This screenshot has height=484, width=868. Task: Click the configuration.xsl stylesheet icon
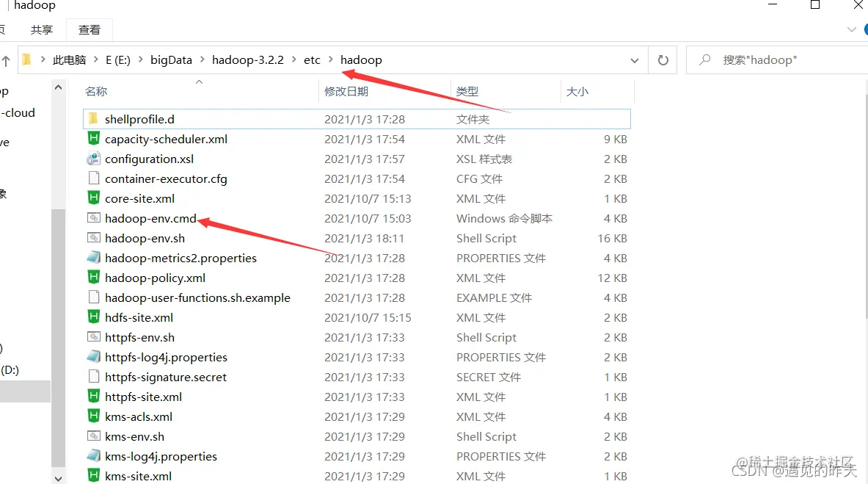(94, 159)
